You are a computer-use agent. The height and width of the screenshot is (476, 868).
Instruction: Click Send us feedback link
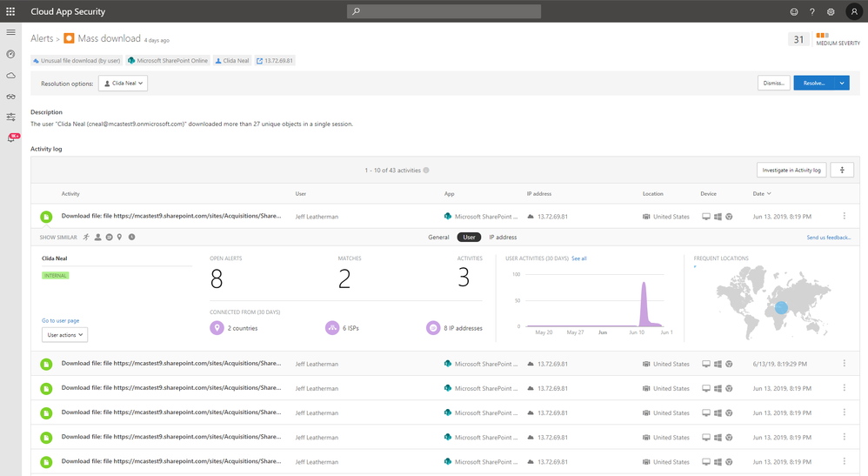[829, 238]
